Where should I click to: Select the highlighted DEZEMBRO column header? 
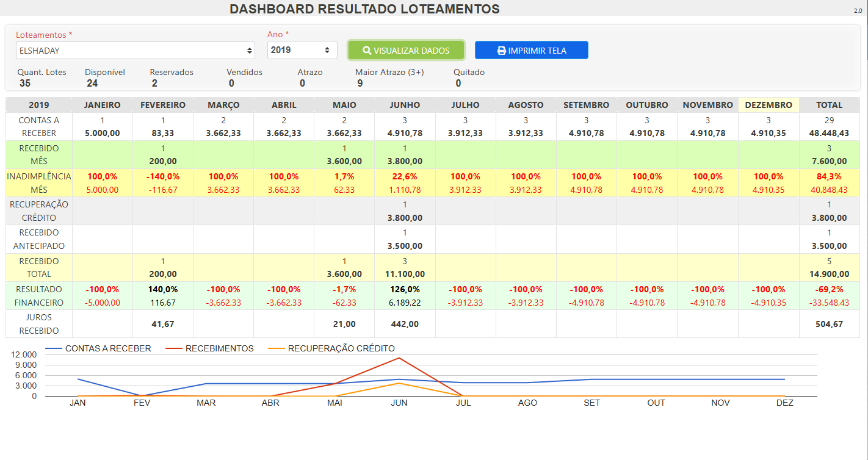[x=769, y=105]
